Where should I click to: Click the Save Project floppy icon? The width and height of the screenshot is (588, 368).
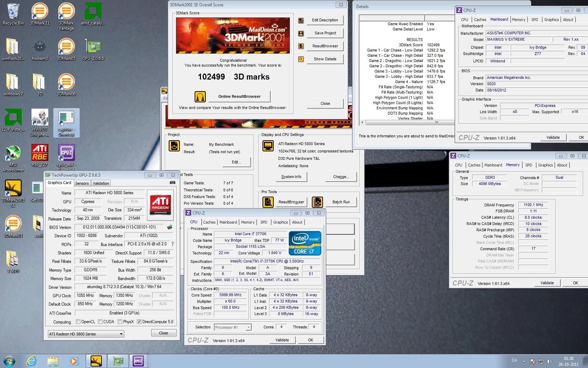tap(301, 34)
